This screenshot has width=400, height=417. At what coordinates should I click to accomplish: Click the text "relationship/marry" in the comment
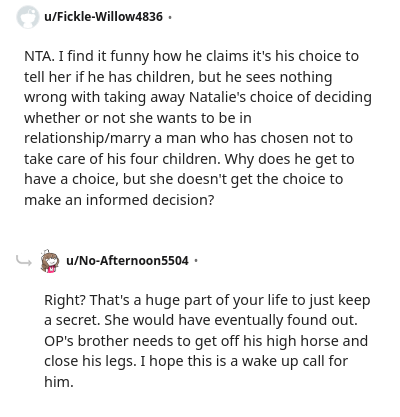pos(87,138)
